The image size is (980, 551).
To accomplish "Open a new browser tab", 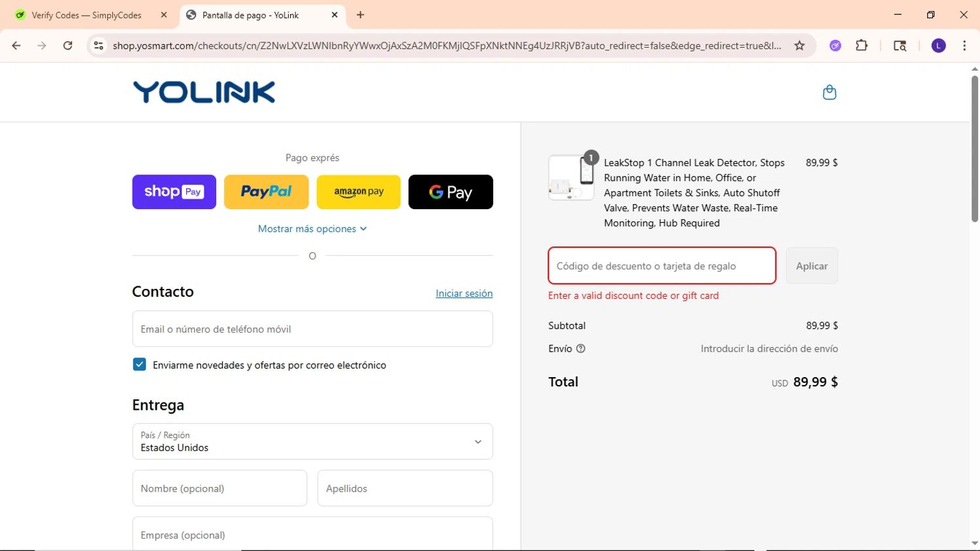I will (360, 15).
